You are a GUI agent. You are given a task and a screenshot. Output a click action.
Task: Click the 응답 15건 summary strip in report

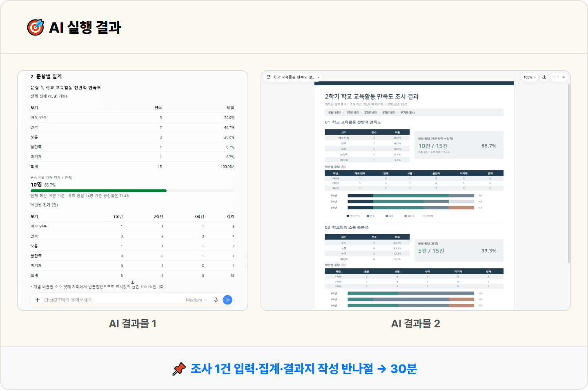[x=414, y=113]
